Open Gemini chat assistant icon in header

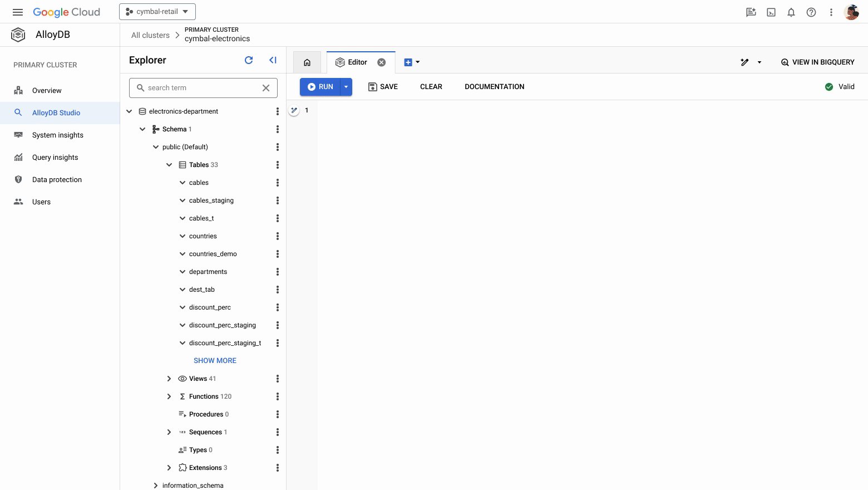pyautogui.click(x=751, y=12)
